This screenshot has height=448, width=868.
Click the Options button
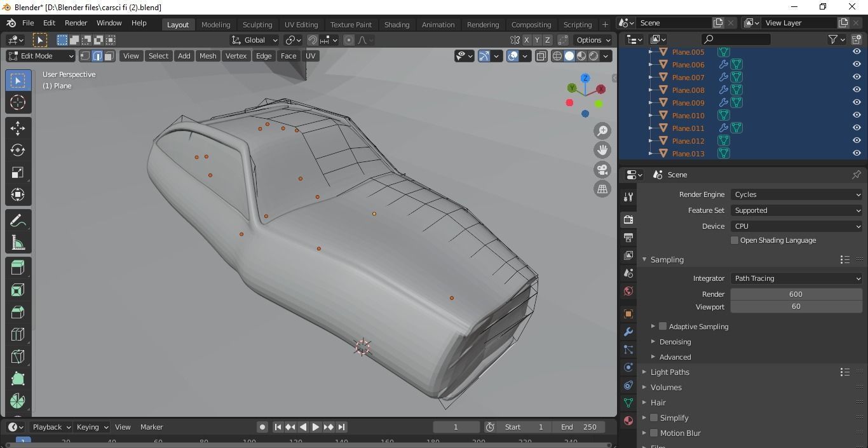pyautogui.click(x=593, y=40)
